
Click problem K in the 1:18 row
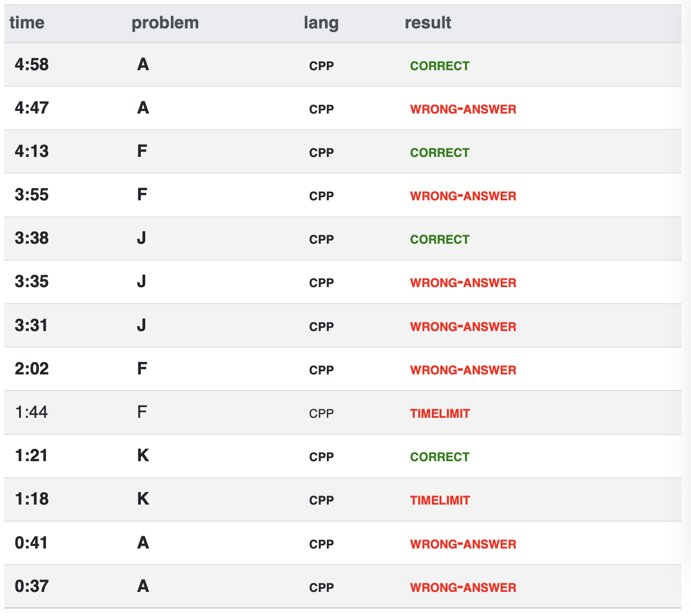point(143,499)
